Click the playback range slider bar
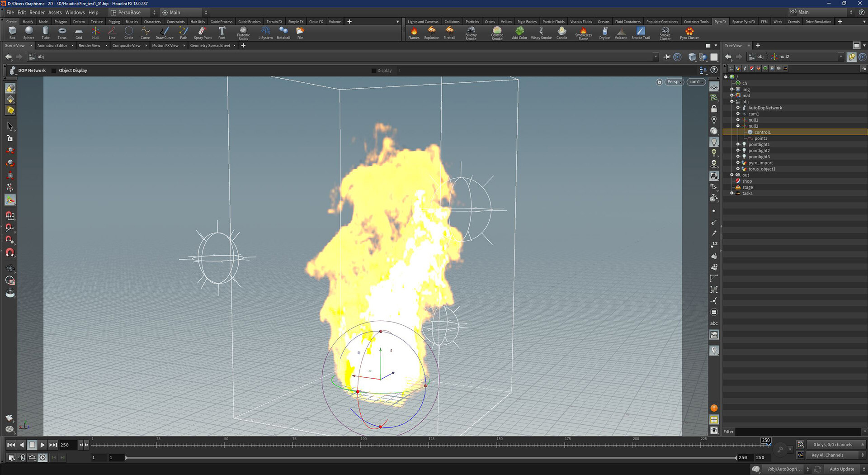868x475 pixels. (431, 457)
